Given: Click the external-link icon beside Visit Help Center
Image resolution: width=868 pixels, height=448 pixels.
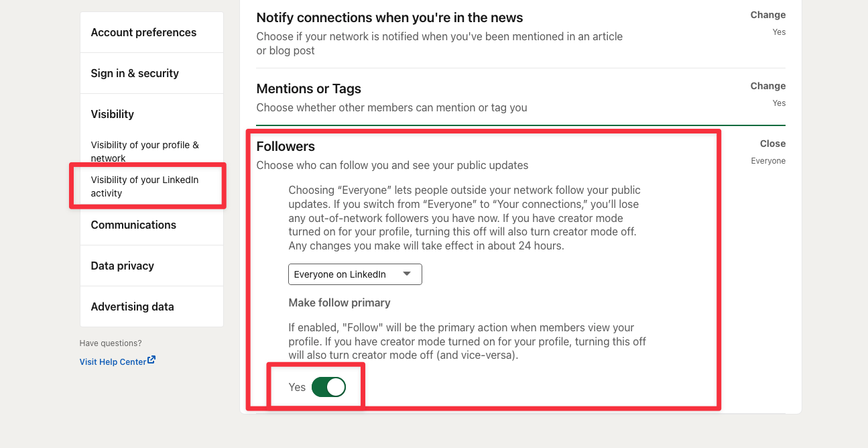Looking at the screenshot, I should click(x=153, y=360).
